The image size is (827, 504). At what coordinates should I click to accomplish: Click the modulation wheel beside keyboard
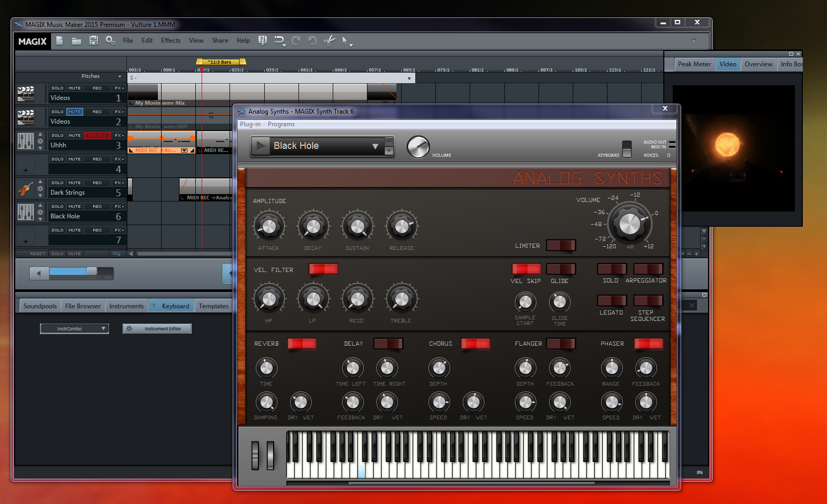[x=271, y=455]
